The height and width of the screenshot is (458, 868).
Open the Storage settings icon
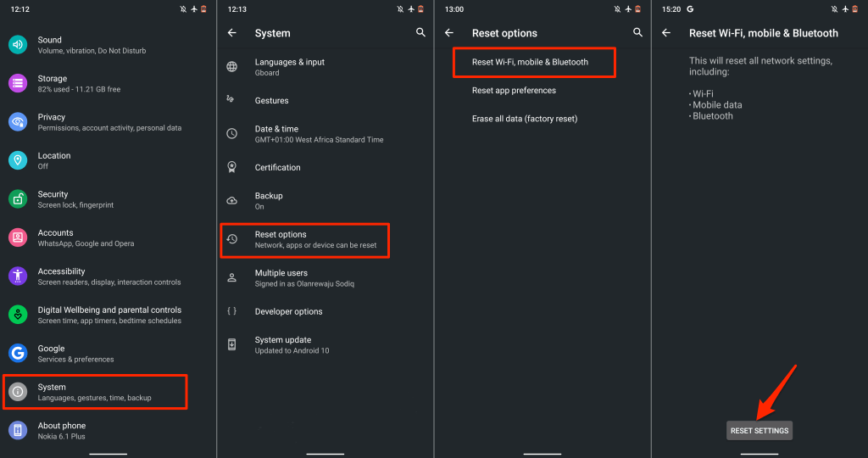18,83
